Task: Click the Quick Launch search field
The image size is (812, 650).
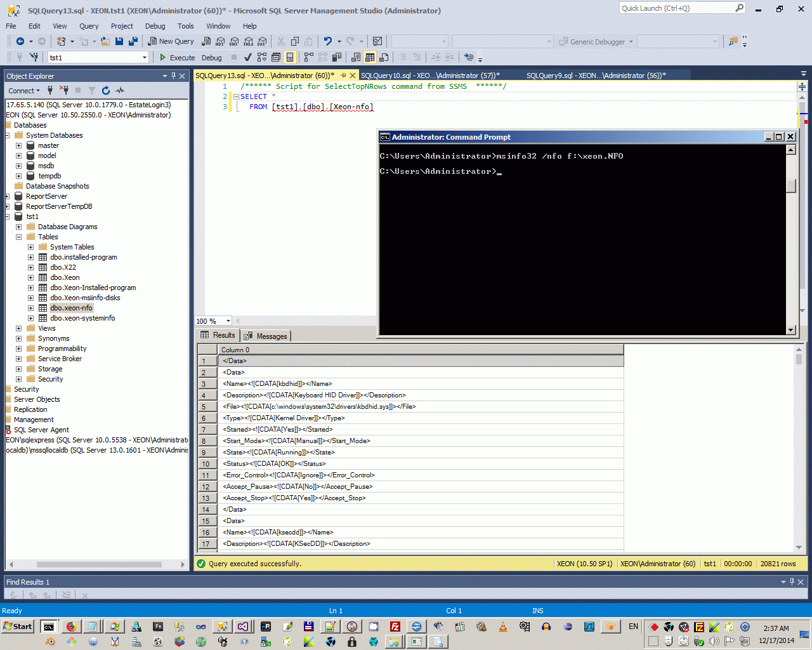Action: point(682,8)
